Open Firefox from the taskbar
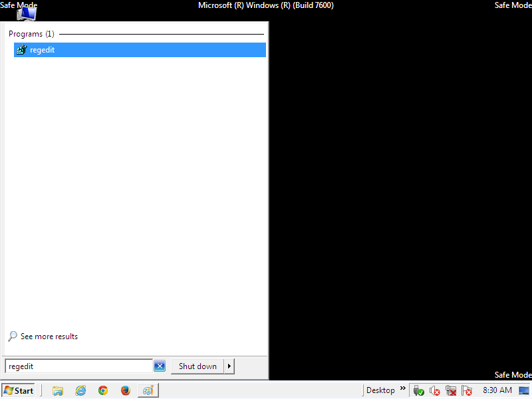 pos(126,390)
